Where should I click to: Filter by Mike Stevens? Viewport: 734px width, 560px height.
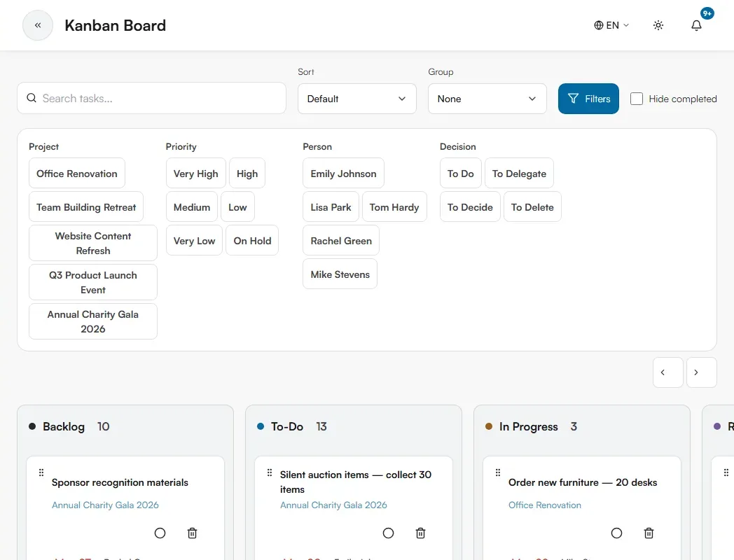tap(340, 274)
